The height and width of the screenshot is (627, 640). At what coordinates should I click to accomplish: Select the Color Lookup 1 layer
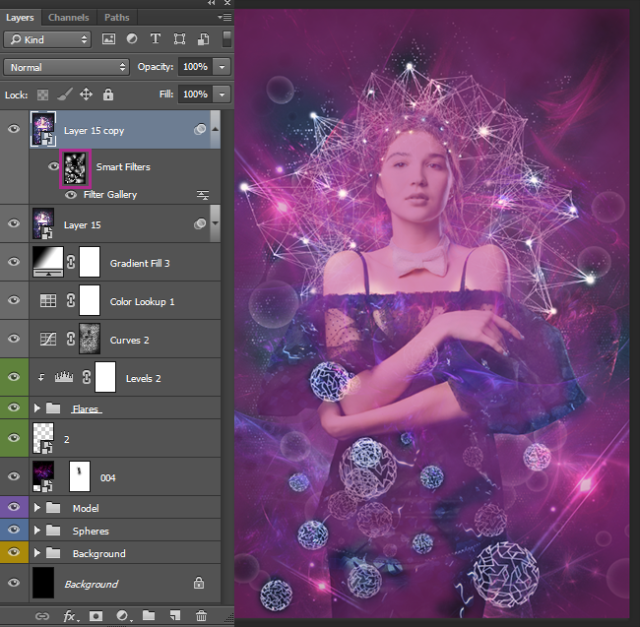point(142,301)
